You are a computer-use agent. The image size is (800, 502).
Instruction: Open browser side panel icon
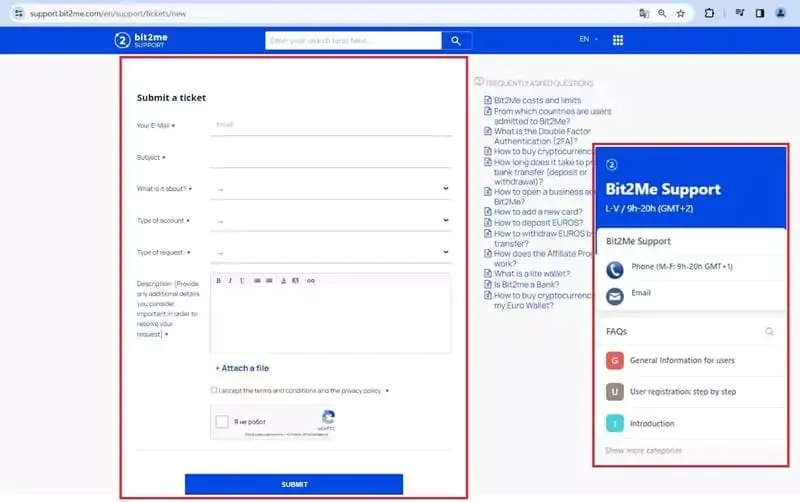click(x=760, y=13)
